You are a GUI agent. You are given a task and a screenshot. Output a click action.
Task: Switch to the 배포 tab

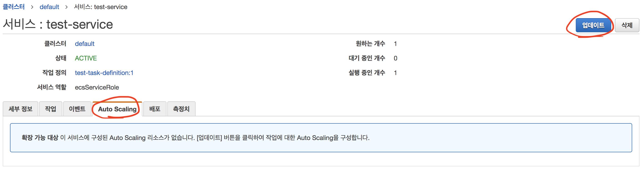[155, 109]
